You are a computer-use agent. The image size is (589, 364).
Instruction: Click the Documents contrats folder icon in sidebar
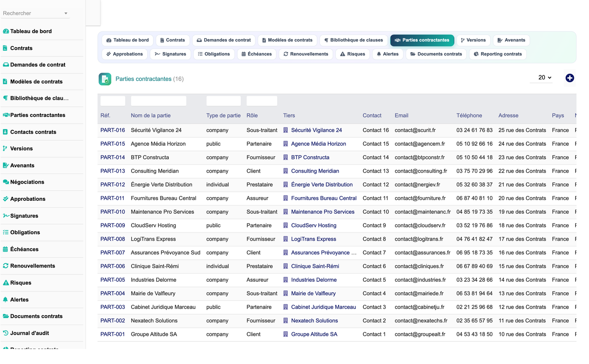point(6,316)
